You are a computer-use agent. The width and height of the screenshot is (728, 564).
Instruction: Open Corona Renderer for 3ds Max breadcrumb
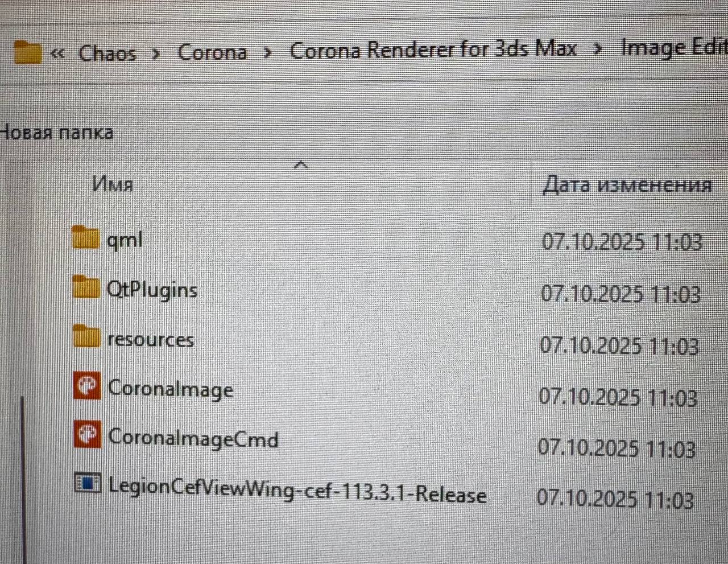433,50
